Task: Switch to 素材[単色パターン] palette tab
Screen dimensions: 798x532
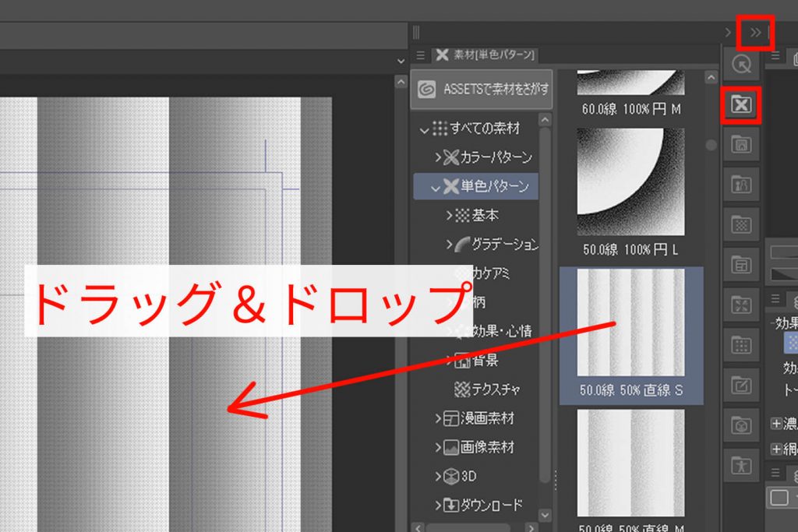Action: tap(485, 55)
